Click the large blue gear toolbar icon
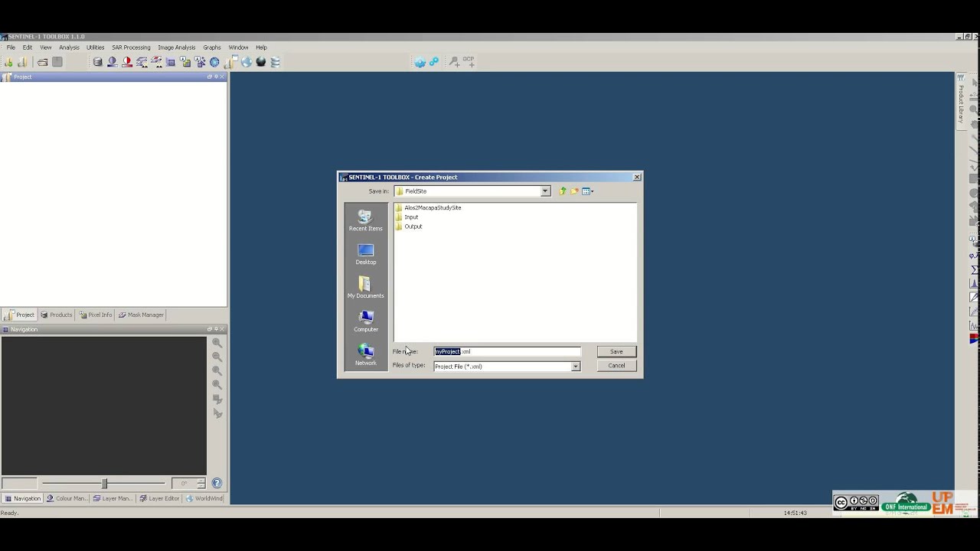Image resolution: width=980 pixels, height=551 pixels. pos(420,62)
